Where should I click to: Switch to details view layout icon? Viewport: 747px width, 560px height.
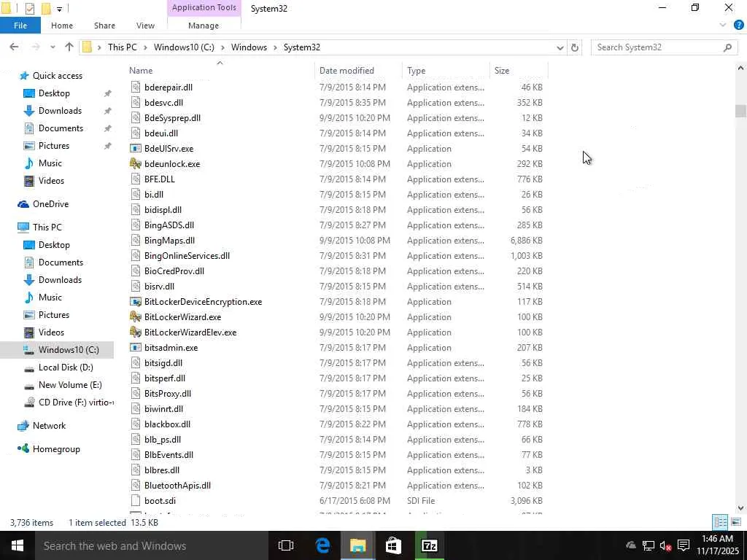720,522
